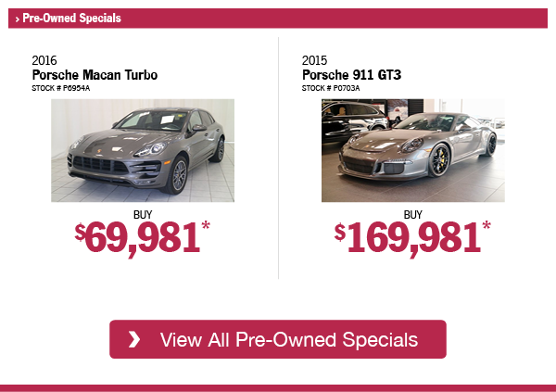
Task: Click the 2016 Porsche Macan Turbo photo
Action: (143, 150)
